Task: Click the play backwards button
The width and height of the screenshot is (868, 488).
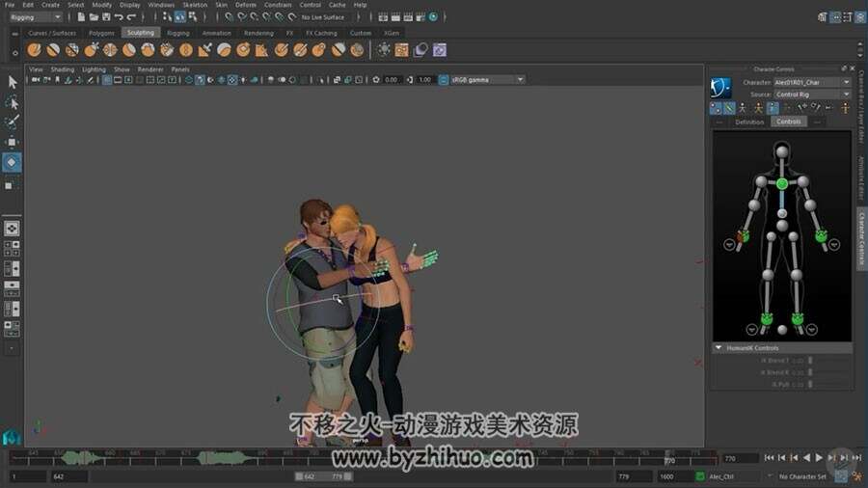Action: pyautogui.click(x=806, y=457)
